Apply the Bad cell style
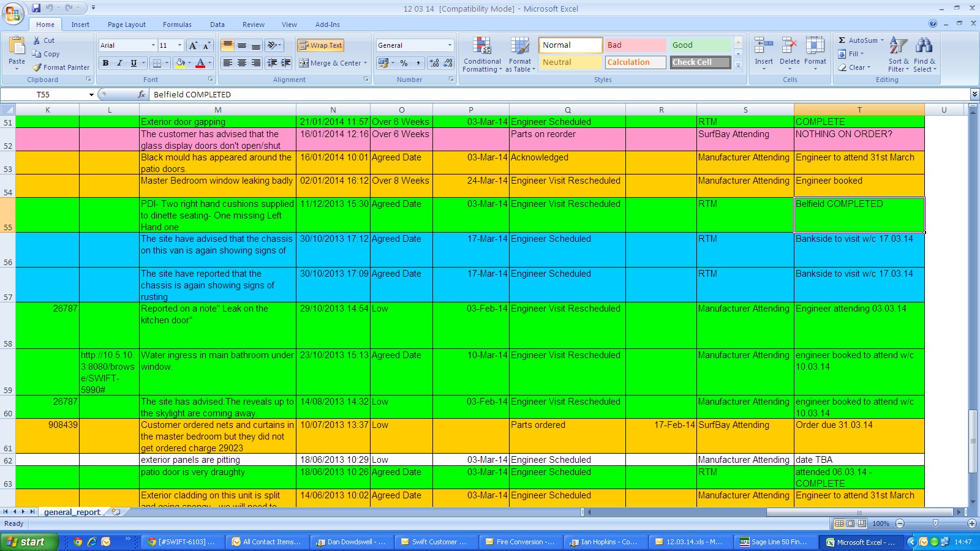 click(635, 45)
